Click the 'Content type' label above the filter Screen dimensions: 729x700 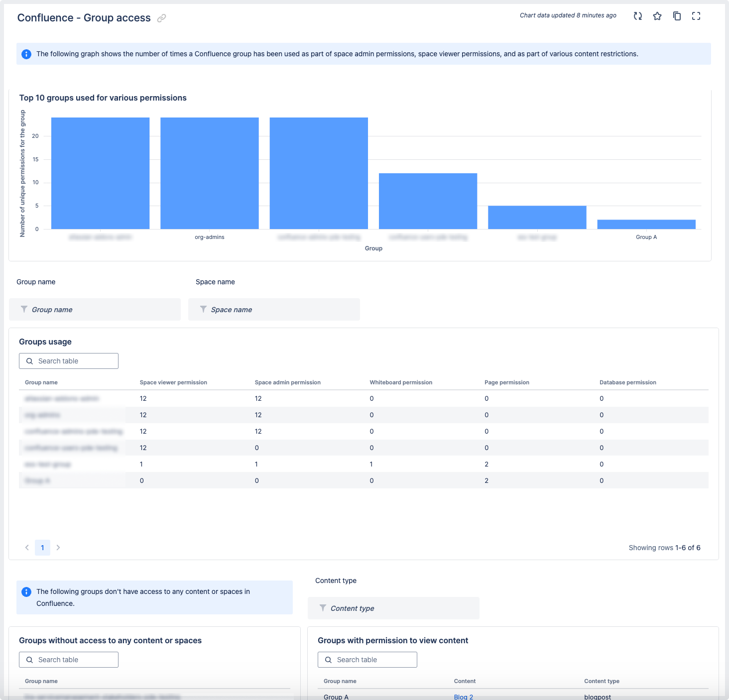(x=336, y=581)
